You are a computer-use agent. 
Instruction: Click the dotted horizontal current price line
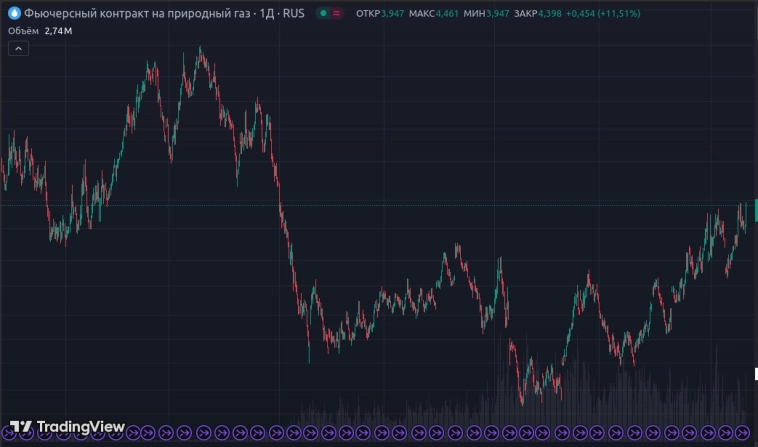pyautogui.click(x=400, y=206)
